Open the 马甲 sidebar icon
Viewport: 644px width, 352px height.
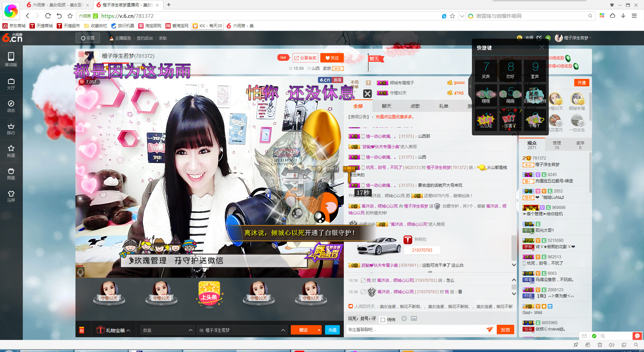click(x=11, y=196)
